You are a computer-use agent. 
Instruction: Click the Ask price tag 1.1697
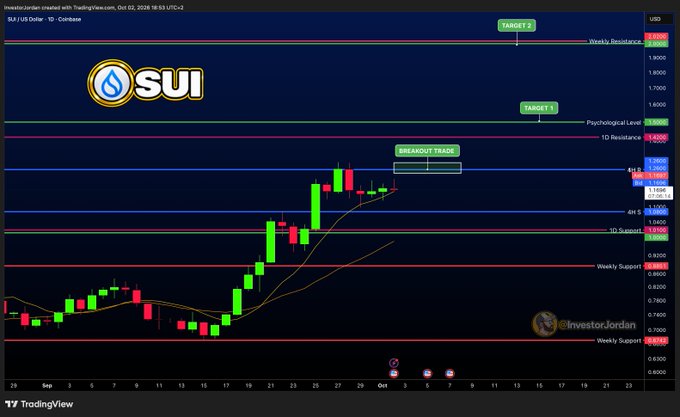click(651, 176)
